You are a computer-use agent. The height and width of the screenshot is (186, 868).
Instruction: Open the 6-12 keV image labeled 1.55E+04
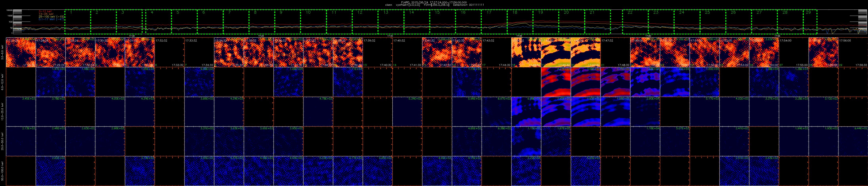pyautogui.click(x=140, y=82)
